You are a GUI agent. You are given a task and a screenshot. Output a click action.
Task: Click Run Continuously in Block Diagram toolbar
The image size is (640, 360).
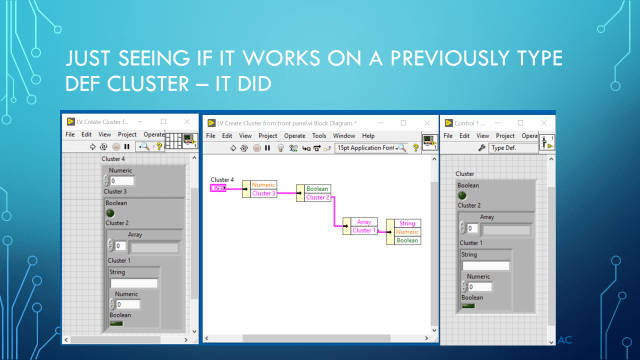click(244, 148)
